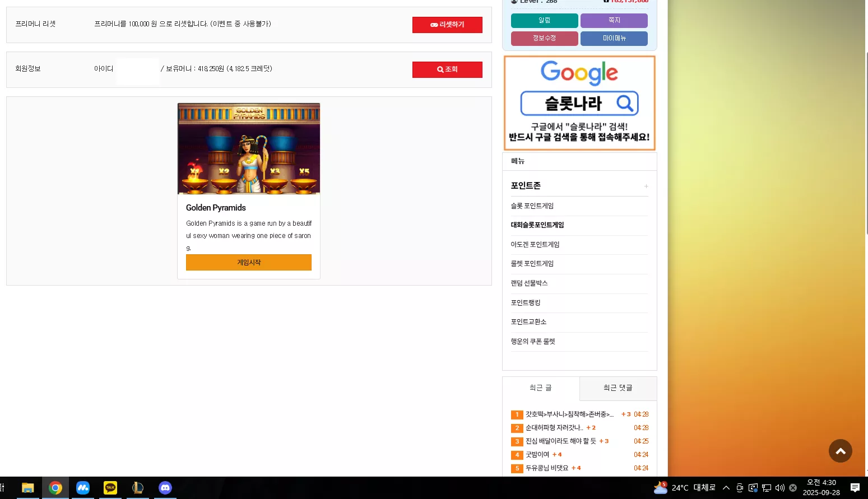
Task: Switch to the 최근 댓글 tab
Action: pos(618,388)
